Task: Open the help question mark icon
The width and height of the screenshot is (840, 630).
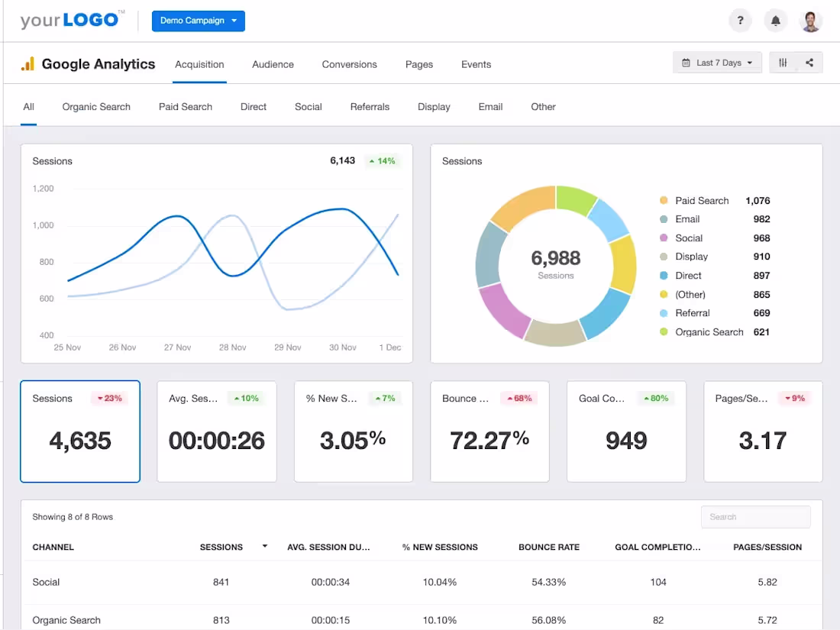Action: tap(740, 21)
